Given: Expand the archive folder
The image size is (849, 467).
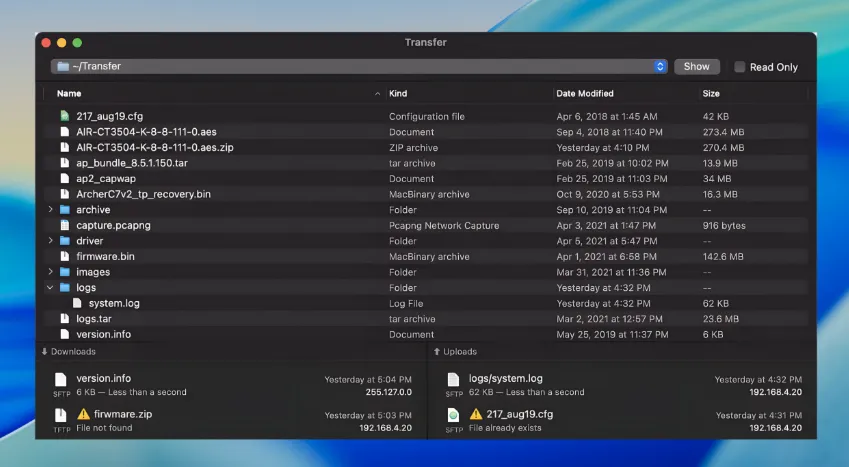Looking at the screenshot, I should coord(50,209).
